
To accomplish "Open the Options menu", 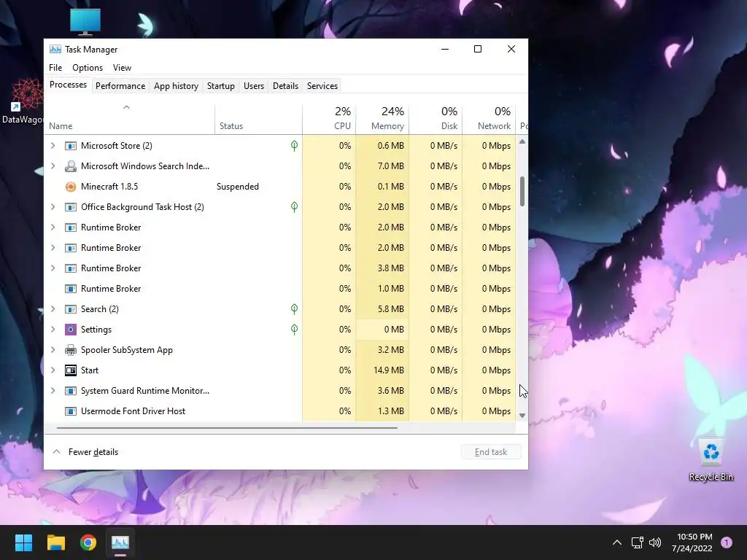I will coord(88,68).
